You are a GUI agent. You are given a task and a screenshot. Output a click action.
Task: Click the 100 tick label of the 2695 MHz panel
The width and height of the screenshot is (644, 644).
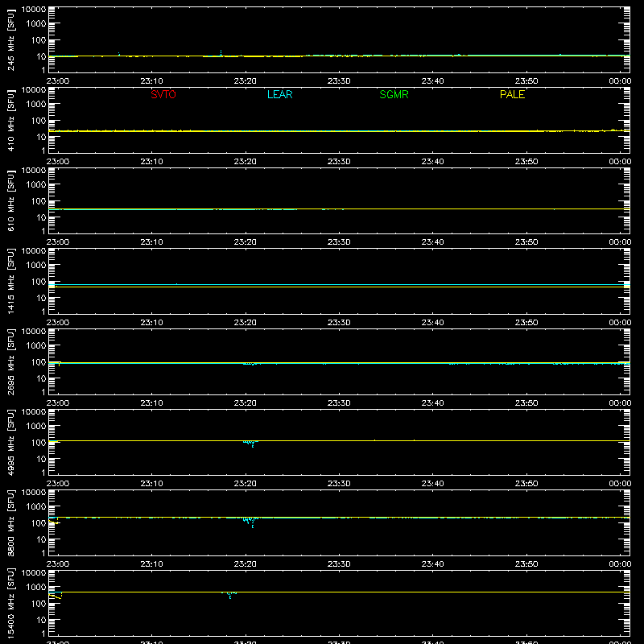click(x=39, y=362)
